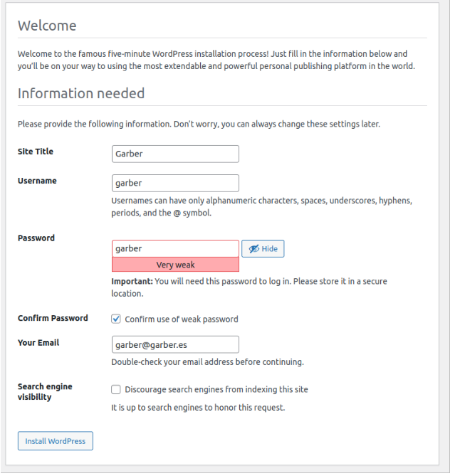Hide the password with the Hide button

coord(263,248)
